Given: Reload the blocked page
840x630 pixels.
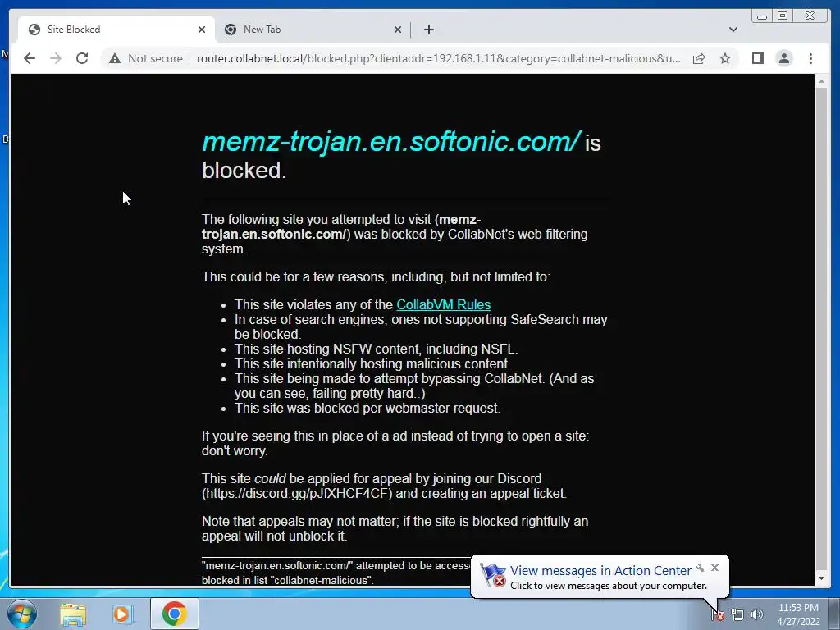Looking at the screenshot, I should [82, 58].
